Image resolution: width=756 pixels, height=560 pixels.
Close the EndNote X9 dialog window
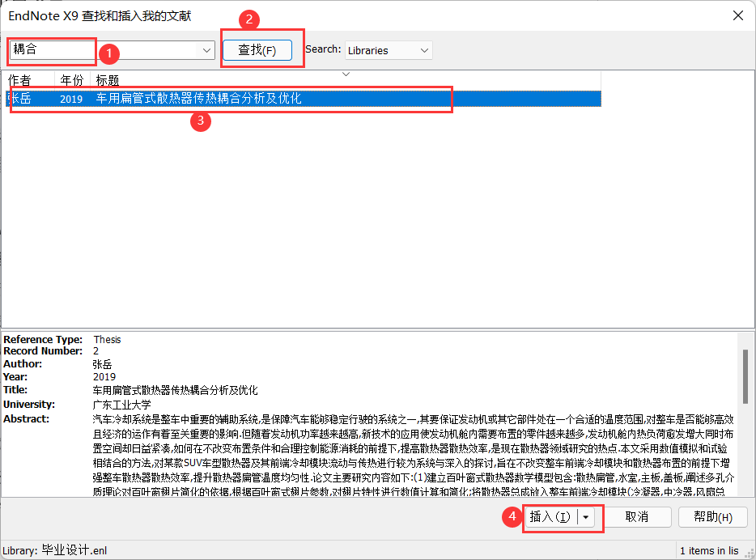(737, 15)
